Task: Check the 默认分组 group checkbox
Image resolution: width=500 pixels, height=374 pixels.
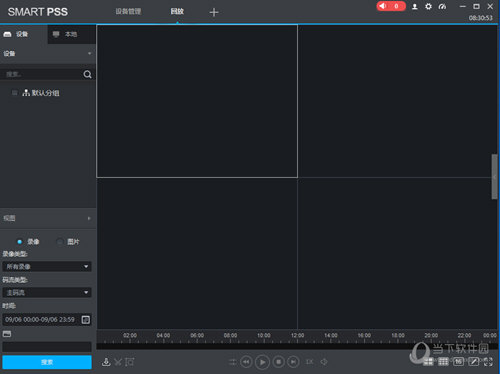Action: [x=15, y=93]
